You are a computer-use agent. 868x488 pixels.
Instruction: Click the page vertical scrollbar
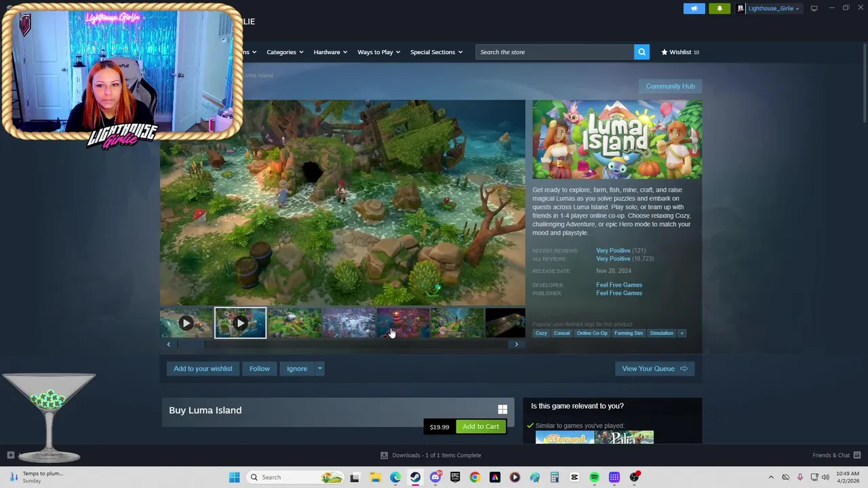(863, 81)
